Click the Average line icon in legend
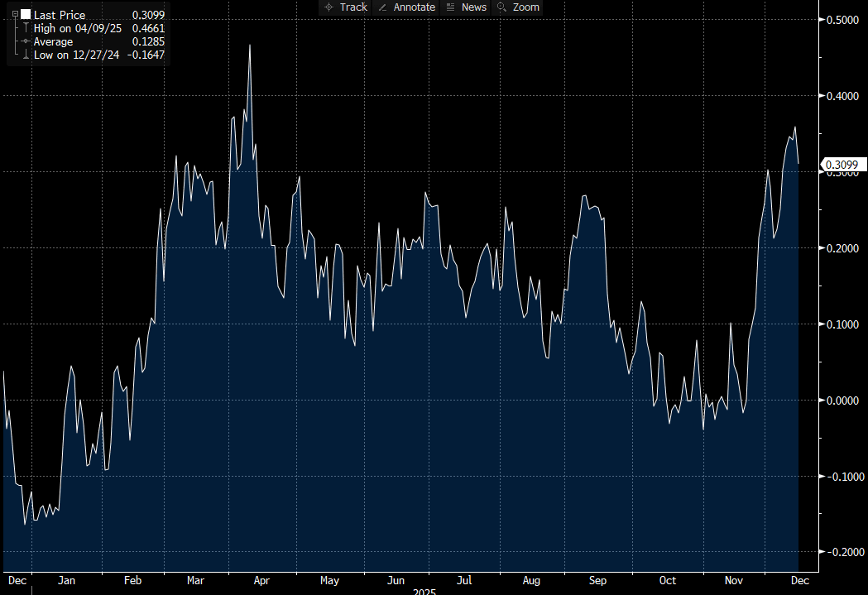Viewport: 868px width, 595px height. pyautogui.click(x=26, y=41)
